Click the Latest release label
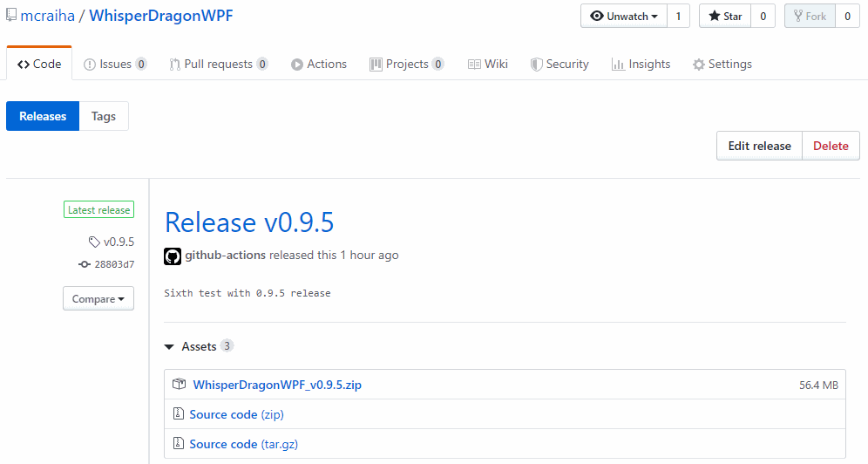This screenshot has width=868, height=464. (98, 210)
